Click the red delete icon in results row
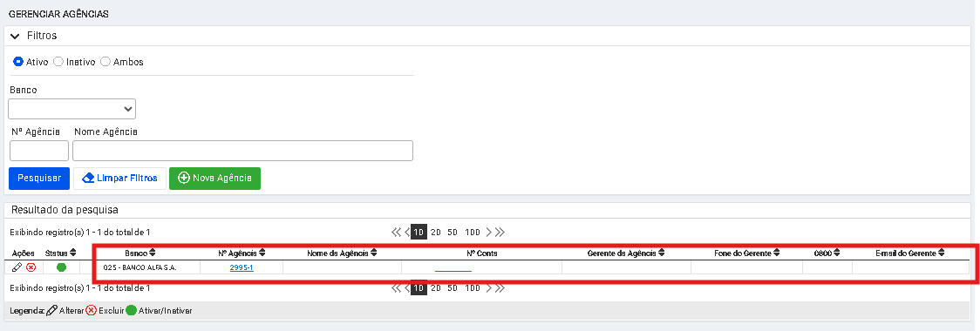The height and width of the screenshot is (331, 980). pos(31,267)
